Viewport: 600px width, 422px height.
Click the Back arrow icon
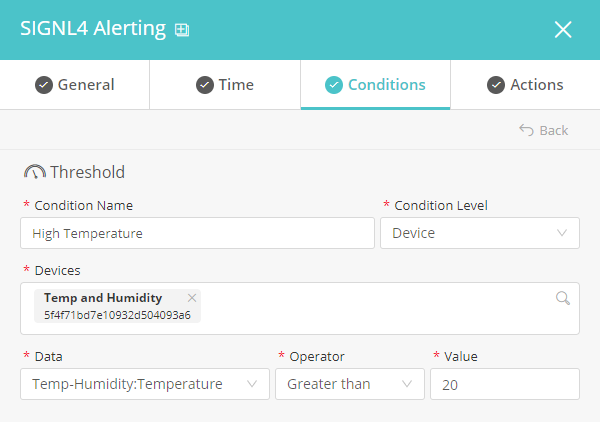click(x=526, y=130)
